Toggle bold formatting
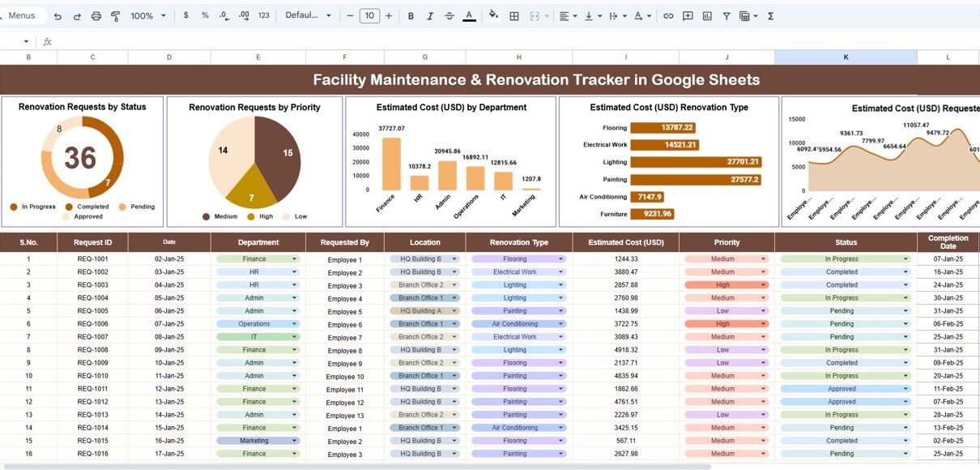The width and height of the screenshot is (980, 470). pyautogui.click(x=411, y=16)
